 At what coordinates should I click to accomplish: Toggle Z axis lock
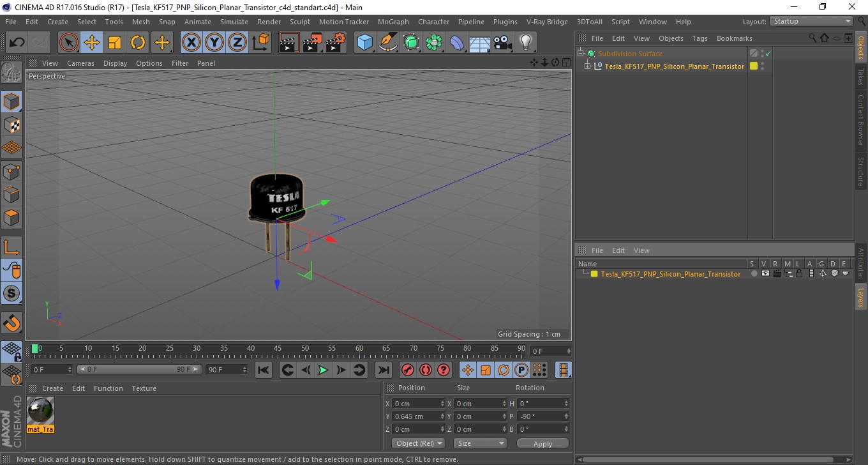(x=237, y=43)
